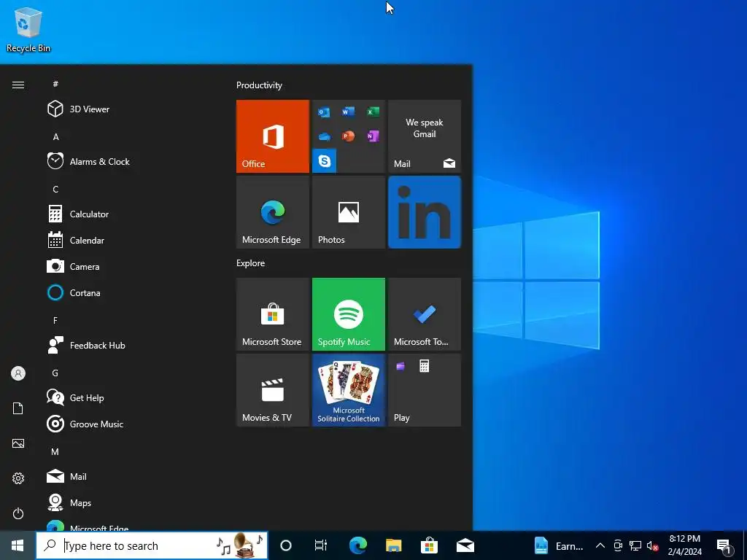Click the Explore group title

pos(251,262)
